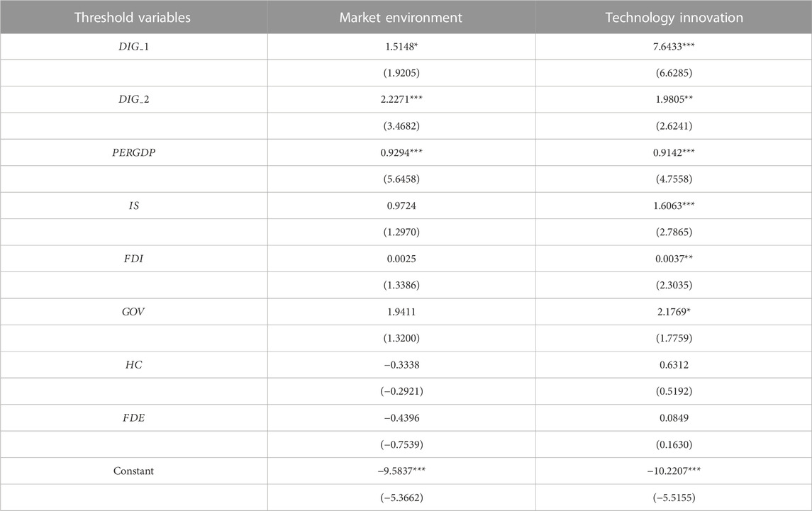Click the DIG_2 row label
Image resolution: width=812 pixels, height=511 pixels.
(x=133, y=99)
